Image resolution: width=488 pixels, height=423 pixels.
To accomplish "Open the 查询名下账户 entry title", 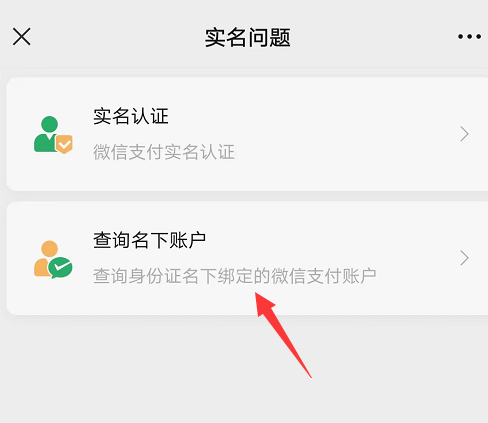I will [149, 240].
